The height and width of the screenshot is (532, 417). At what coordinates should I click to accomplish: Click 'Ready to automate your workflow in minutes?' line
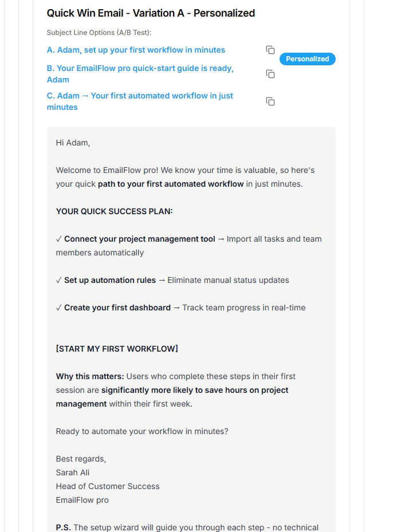tap(142, 431)
